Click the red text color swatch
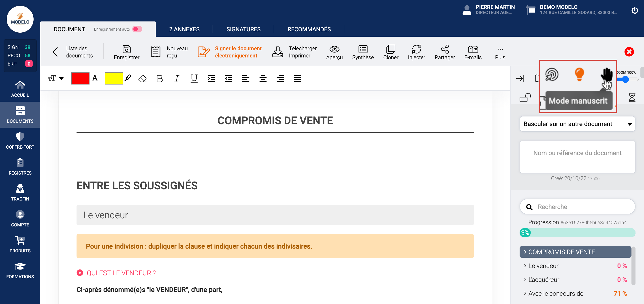The width and height of the screenshot is (644, 304). point(80,78)
